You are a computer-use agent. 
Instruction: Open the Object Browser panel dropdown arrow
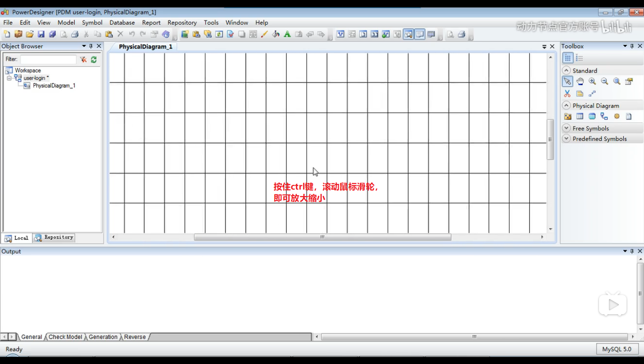84,46
